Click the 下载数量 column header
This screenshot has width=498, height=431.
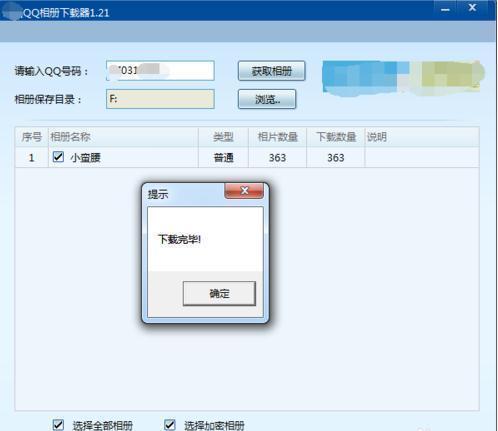(336, 137)
